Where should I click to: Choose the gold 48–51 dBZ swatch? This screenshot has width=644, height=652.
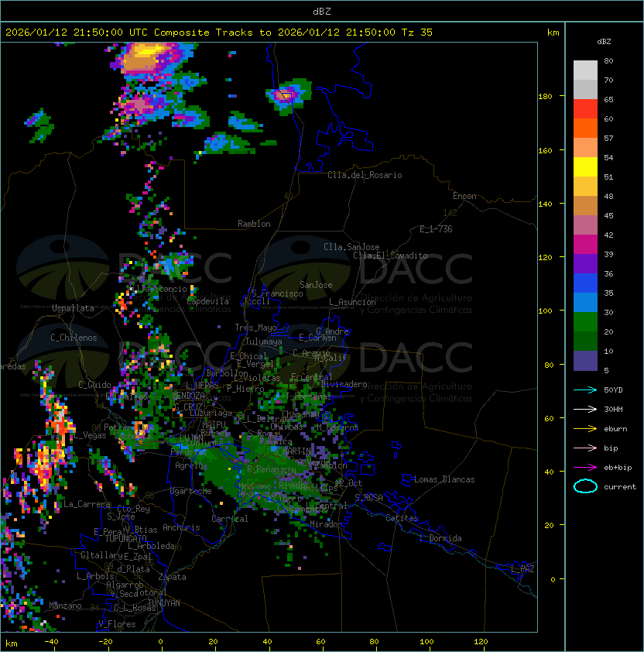click(585, 187)
